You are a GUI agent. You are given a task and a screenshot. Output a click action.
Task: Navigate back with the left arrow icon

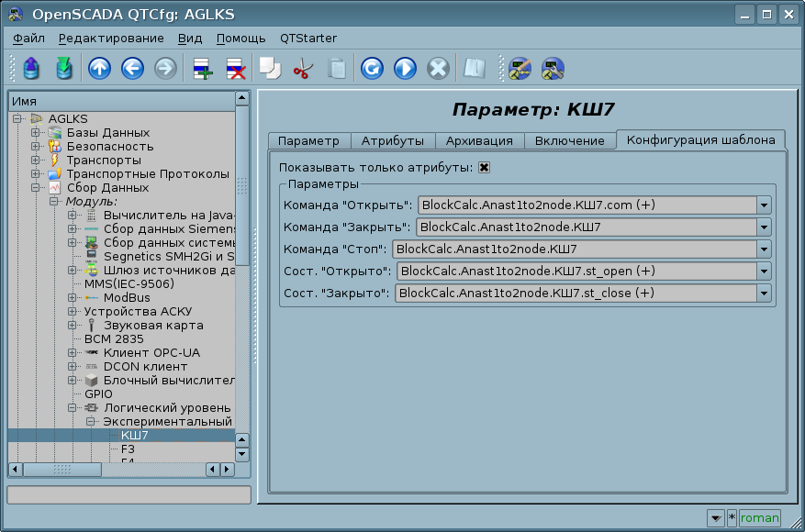[132, 69]
